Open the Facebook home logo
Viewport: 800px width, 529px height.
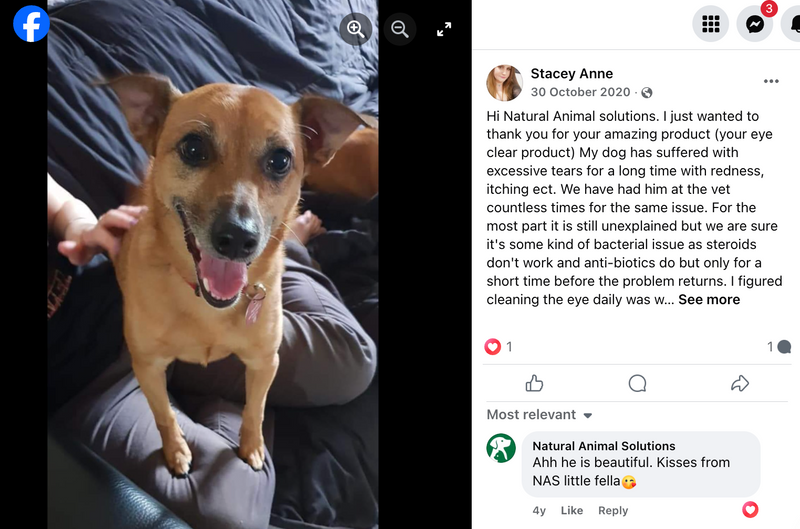click(31, 23)
